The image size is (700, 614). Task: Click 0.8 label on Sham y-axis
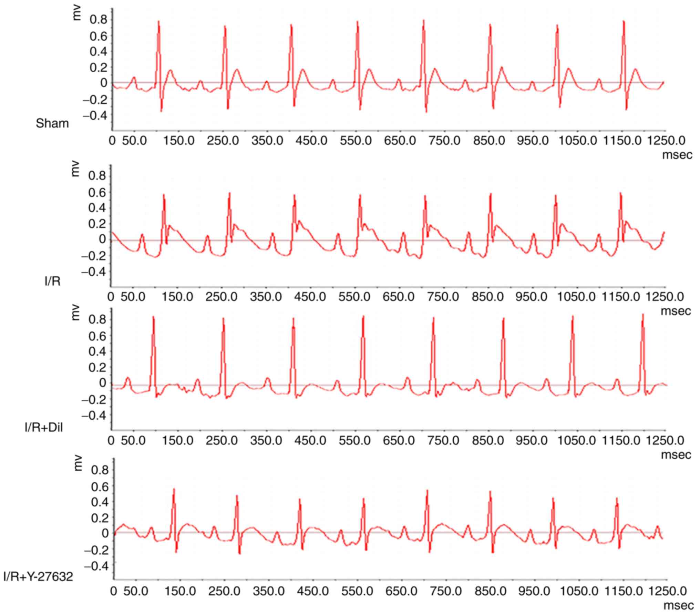pos(98,20)
